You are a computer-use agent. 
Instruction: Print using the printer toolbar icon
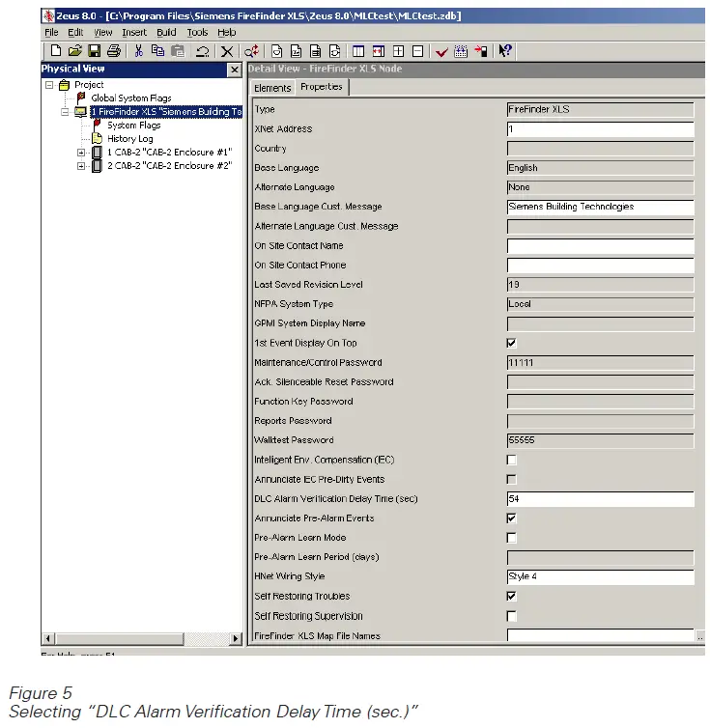click(x=114, y=50)
